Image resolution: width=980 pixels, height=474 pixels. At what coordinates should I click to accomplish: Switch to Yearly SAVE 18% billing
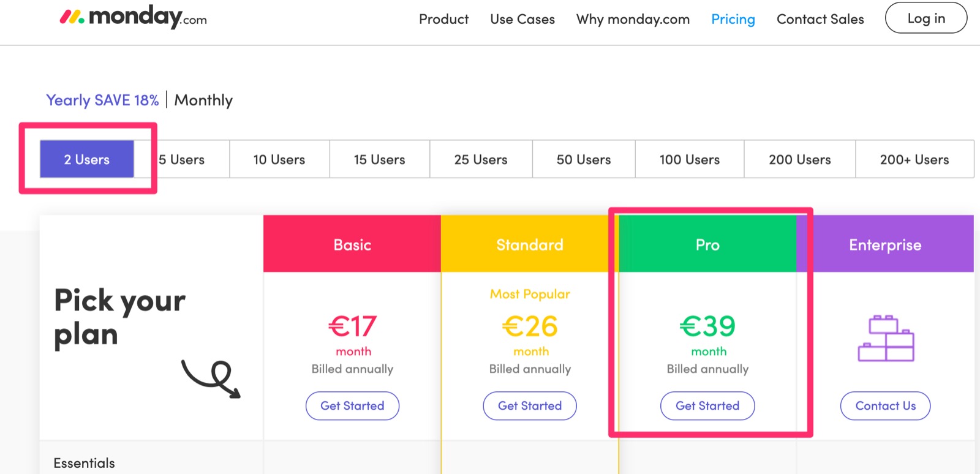click(x=102, y=100)
